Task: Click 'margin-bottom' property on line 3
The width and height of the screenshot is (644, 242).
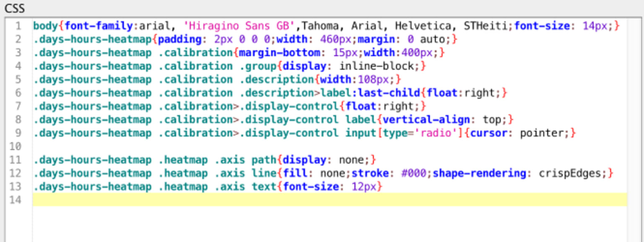Action: pos(280,53)
